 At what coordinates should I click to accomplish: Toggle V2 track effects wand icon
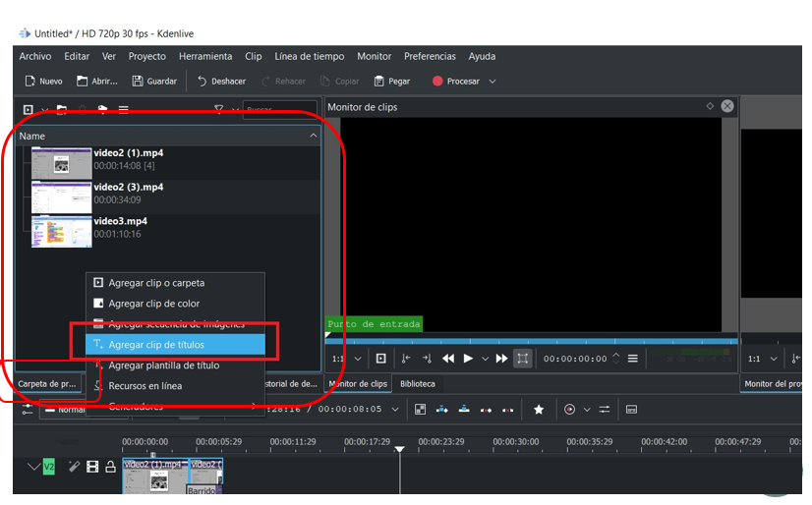[74, 467]
